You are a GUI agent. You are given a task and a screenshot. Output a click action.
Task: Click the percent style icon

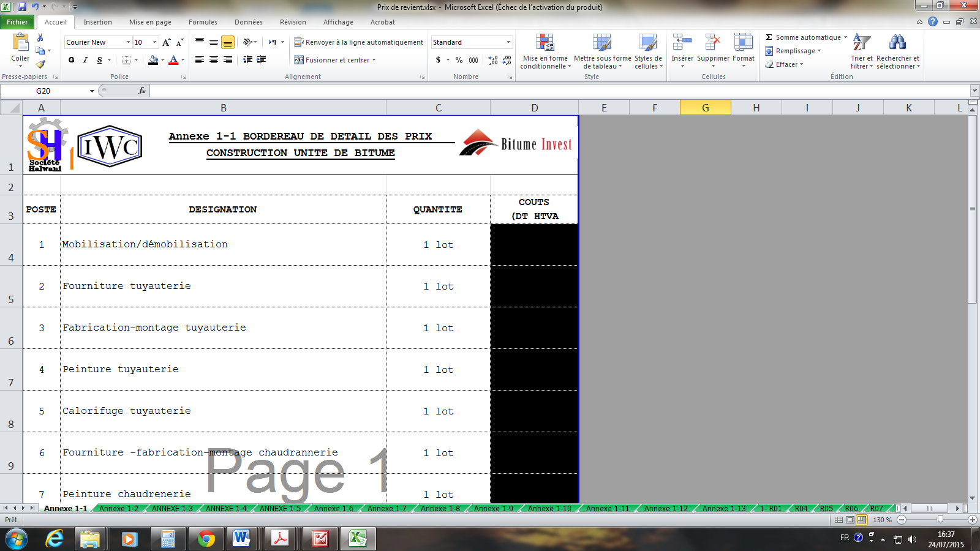point(459,60)
